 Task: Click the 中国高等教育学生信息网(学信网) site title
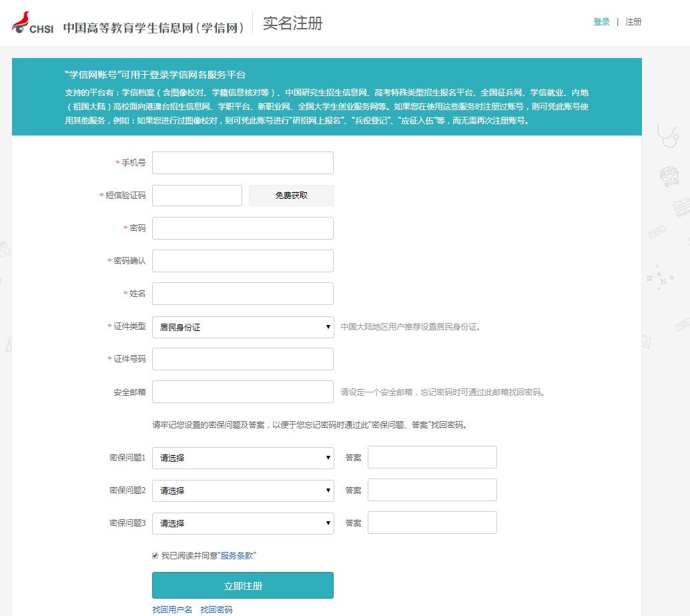(153, 28)
